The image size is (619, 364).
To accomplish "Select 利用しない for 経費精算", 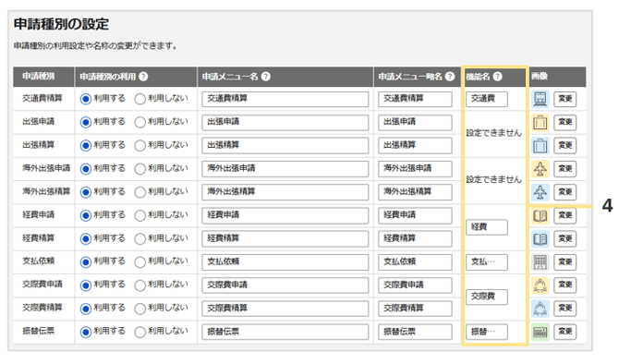I will pos(140,239).
